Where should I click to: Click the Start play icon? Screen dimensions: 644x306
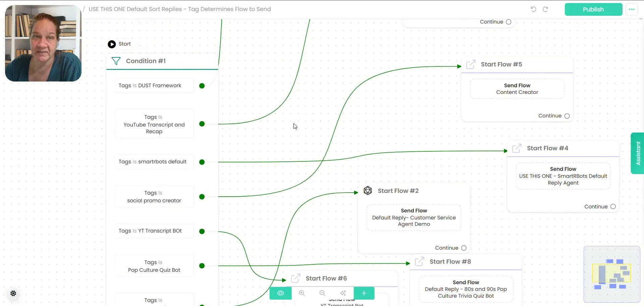point(112,44)
